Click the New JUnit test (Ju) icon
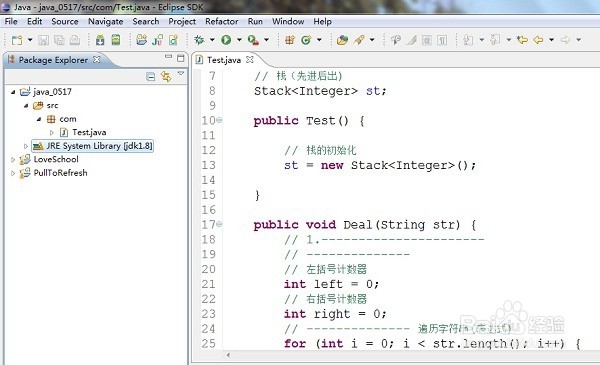Viewport: 600px width, 365px height. pyautogui.click(x=157, y=40)
